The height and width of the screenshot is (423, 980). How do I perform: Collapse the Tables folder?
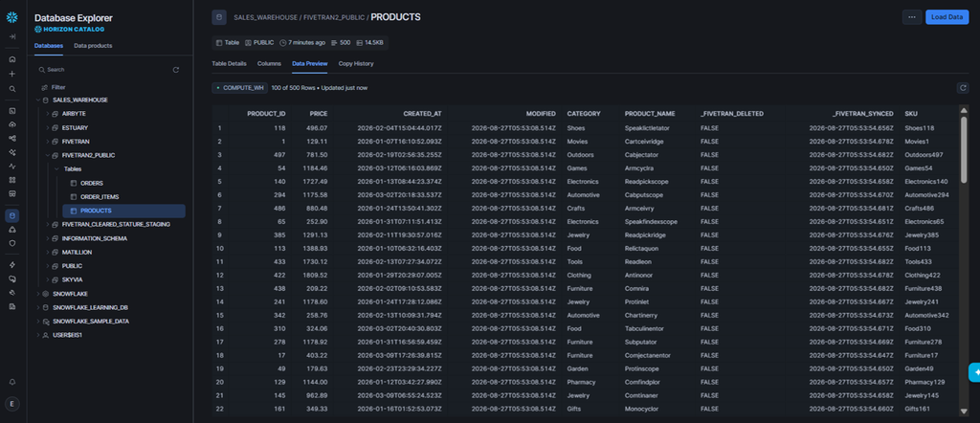point(56,168)
